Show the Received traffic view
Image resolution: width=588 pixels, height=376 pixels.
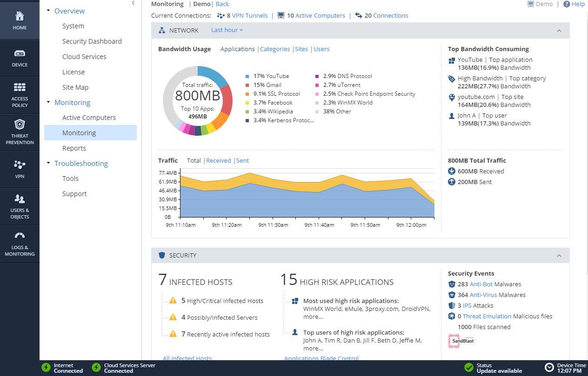[x=219, y=160]
